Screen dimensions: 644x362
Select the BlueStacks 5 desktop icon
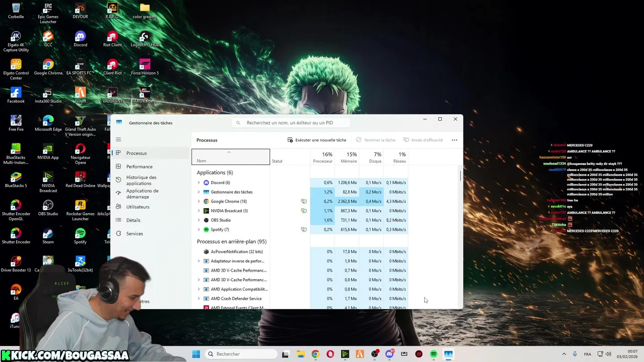16,180
